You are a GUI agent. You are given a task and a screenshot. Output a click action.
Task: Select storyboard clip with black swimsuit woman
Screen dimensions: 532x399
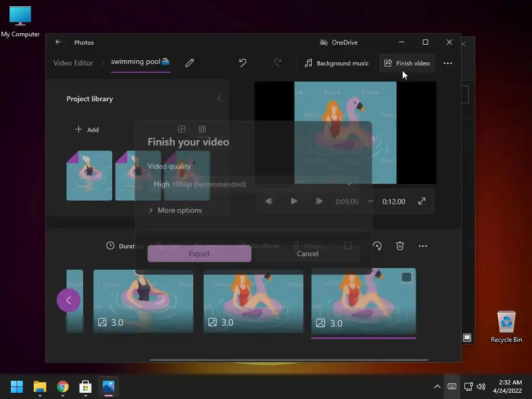coord(143,301)
